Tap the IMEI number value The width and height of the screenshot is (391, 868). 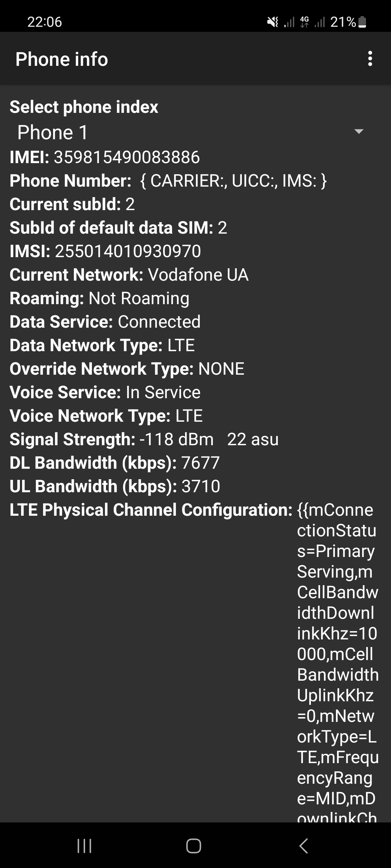click(x=127, y=157)
